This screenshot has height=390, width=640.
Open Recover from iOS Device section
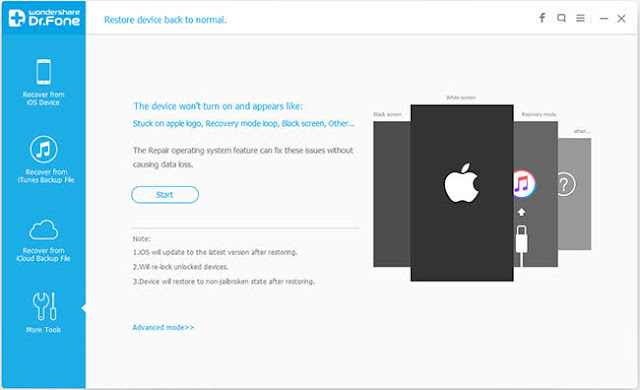pos(43,82)
